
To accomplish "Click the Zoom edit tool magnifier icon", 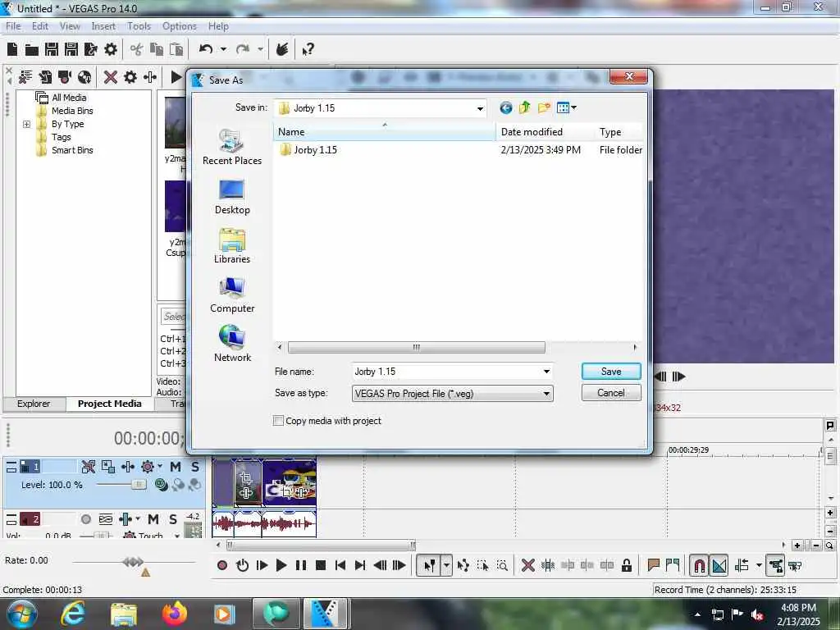I will click(502, 565).
